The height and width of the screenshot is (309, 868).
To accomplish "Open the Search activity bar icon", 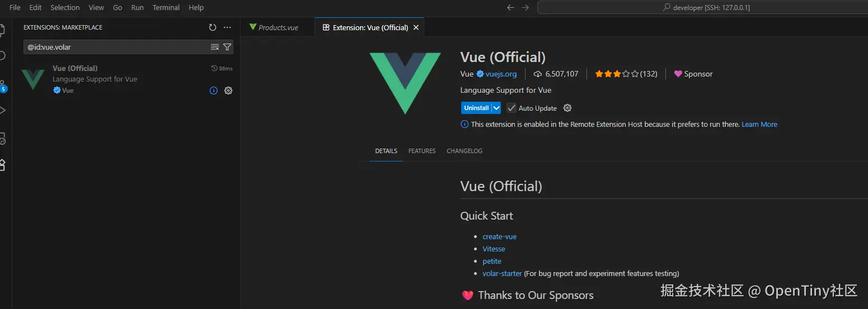I will tap(2, 55).
